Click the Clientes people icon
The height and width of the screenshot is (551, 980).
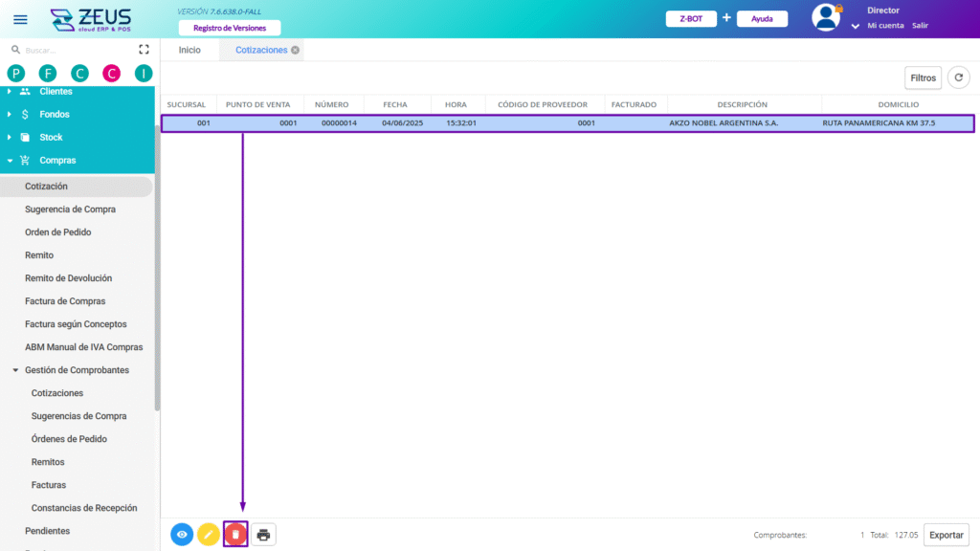point(25,91)
